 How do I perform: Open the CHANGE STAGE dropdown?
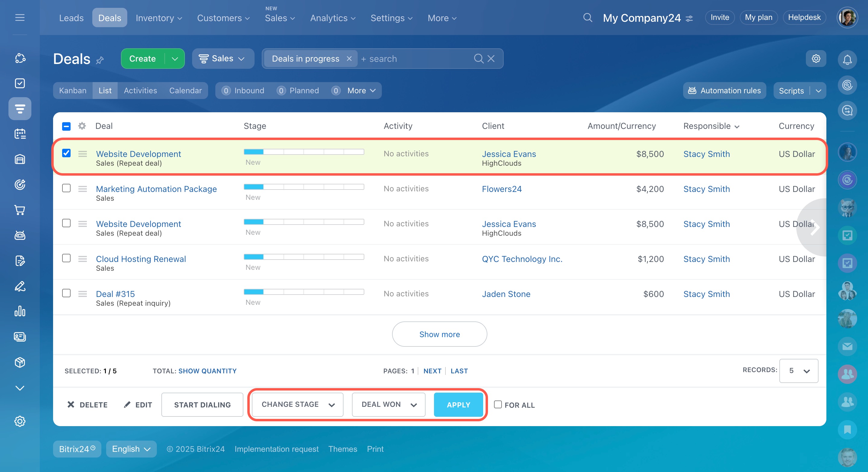pos(298,405)
